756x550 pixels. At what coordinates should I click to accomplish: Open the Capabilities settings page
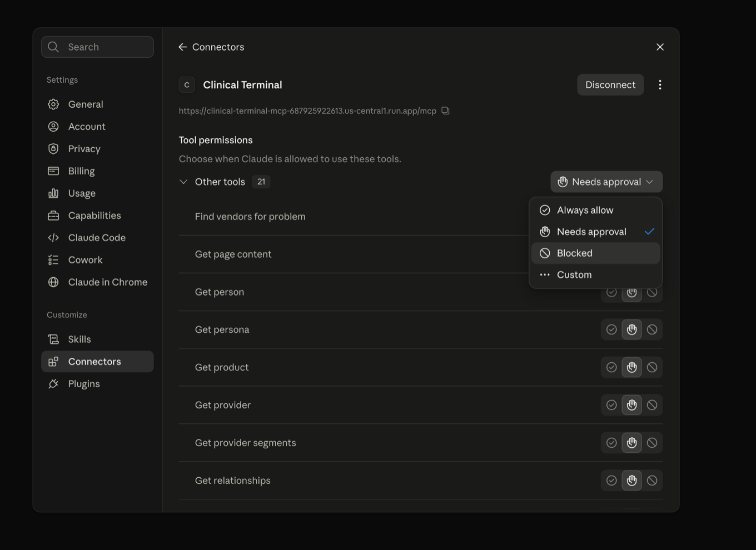tap(97, 215)
